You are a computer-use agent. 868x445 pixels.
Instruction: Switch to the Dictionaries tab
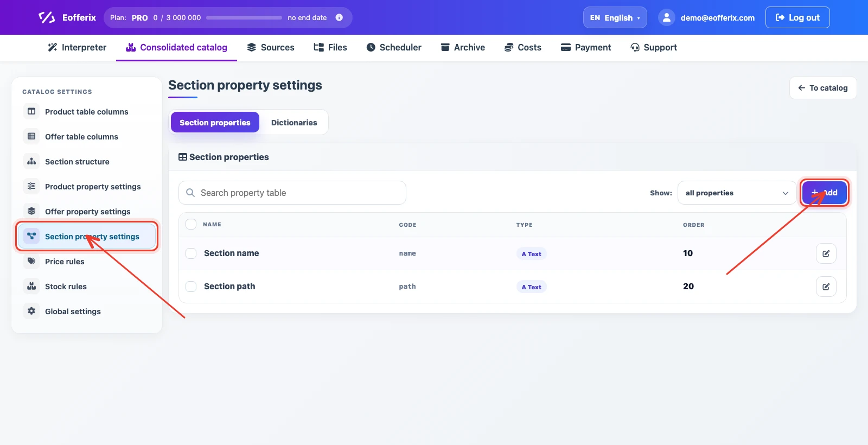click(x=294, y=123)
